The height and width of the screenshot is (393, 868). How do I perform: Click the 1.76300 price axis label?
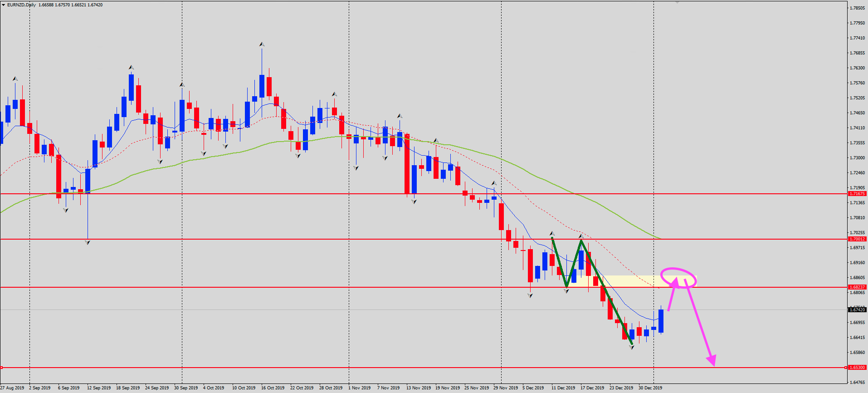coord(857,68)
